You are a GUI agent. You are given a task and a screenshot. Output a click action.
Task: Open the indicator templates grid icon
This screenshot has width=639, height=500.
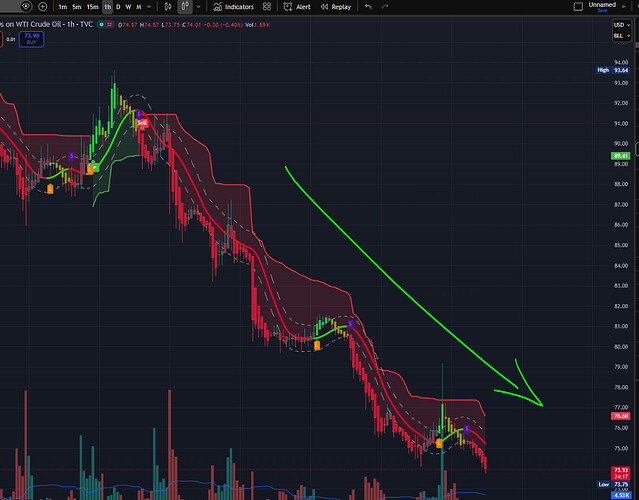(x=267, y=7)
